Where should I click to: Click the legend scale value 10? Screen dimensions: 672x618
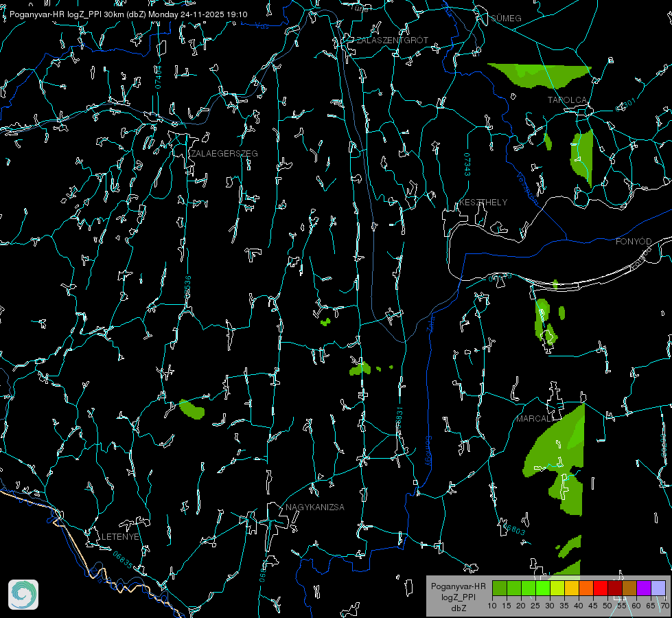492,606
